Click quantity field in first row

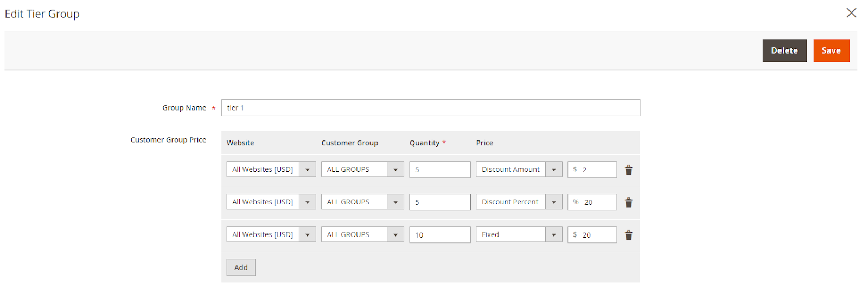(439, 169)
